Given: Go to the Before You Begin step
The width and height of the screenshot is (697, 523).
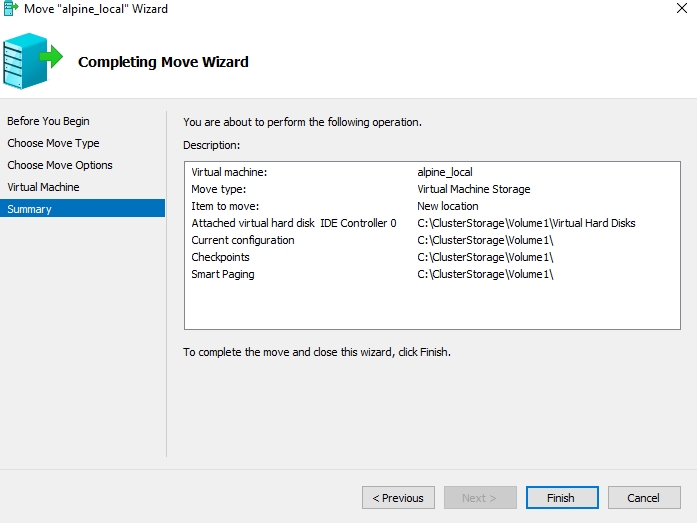Looking at the screenshot, I should [x=48, y=121].
